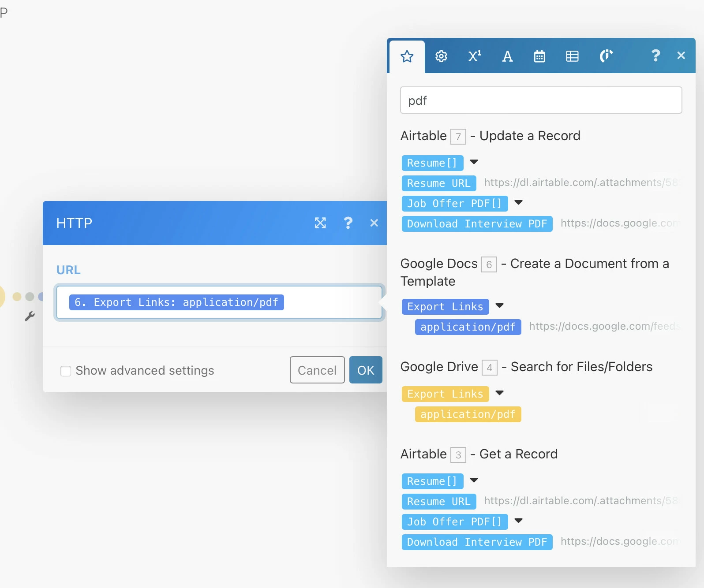Insert Download Interview PDF from Get a Record
This screenshot has width=704, height=588.
point(477,542)
